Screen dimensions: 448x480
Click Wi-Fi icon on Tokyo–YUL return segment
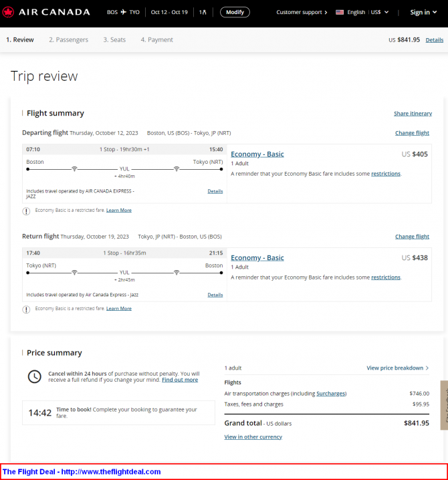point(74,273)
